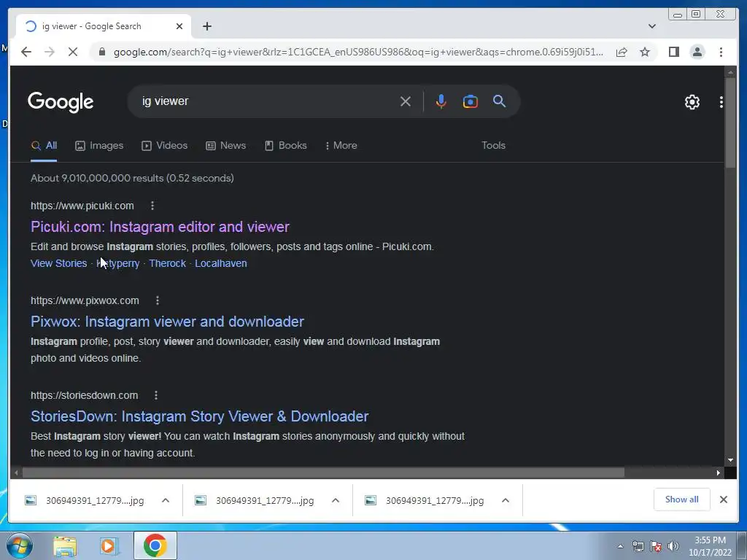Open the third downloaded 306949391 jpg file
This screenshot has width=747, height=560.
pos(425,500)
